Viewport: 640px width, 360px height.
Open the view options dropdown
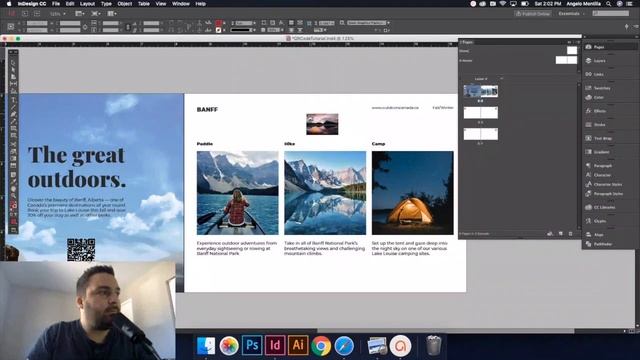pos(80,13)
